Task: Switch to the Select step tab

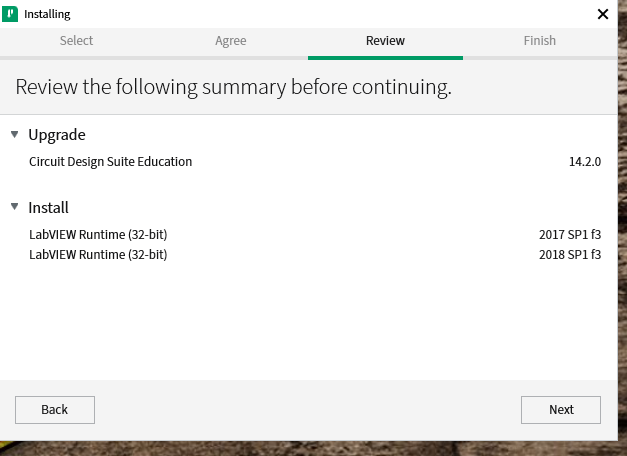Action: [76, 41]
